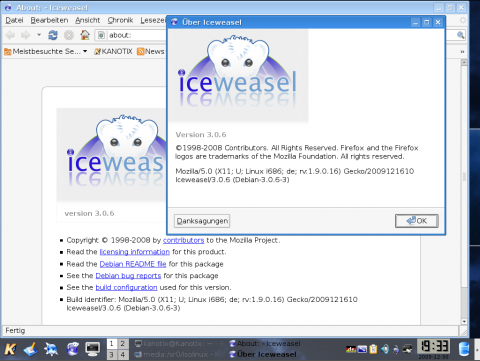Viewport: 480px width, 361px height.
Task: Click Version 3.0.6 text in the dialog
Action: coord(201,135)
